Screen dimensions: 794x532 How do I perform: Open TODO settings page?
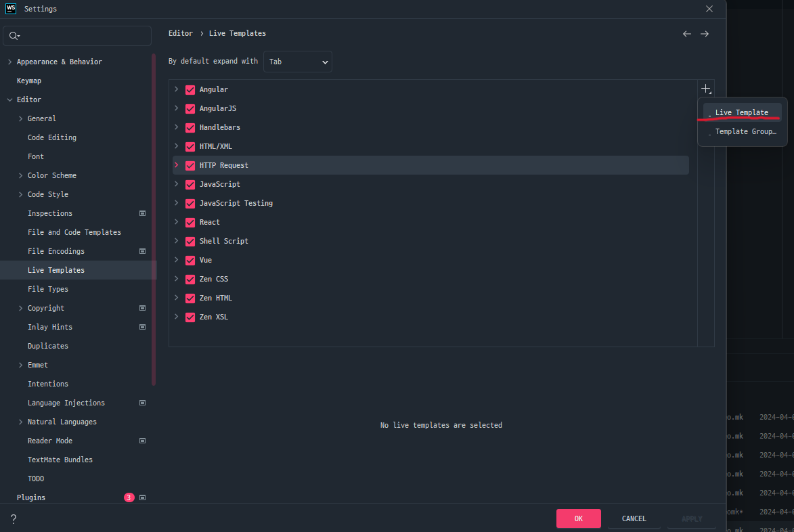pyautogui.click(x=36, y=479)
